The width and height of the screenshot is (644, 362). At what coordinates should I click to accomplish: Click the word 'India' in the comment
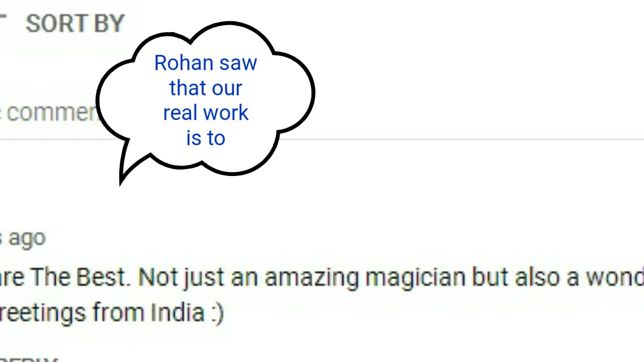pos(178,313)
